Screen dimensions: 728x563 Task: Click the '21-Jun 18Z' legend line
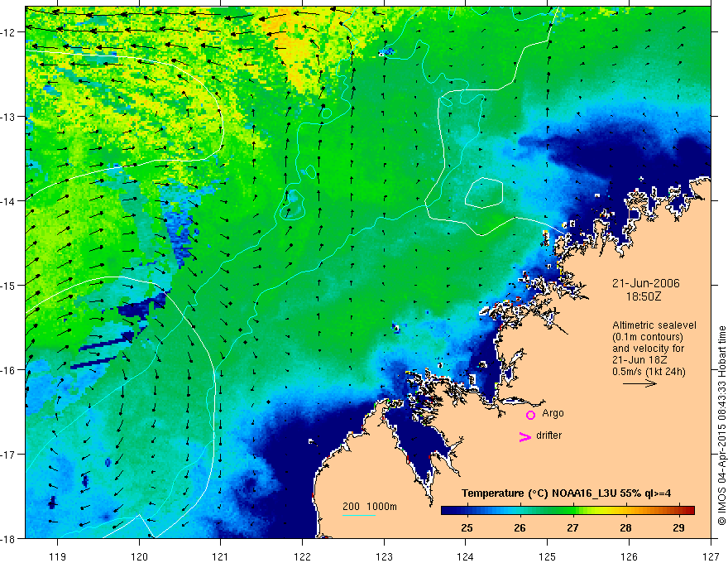coord(639,360)
